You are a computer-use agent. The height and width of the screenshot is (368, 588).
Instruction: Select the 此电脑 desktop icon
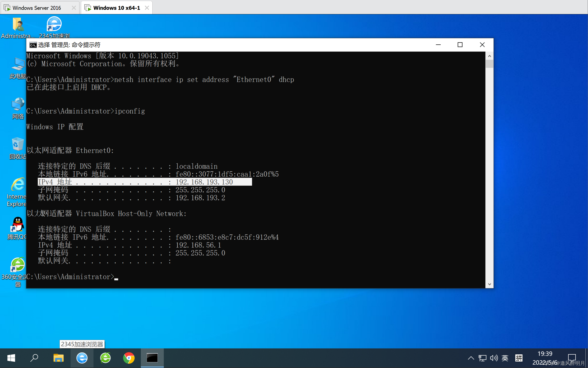17,68
